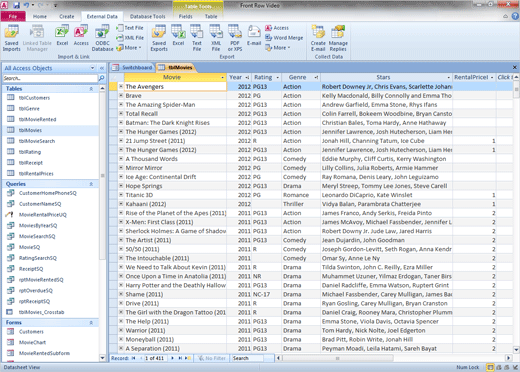Open the Help question mark icon
Image resolution: width=520 pixels, height=372 pixels.
(x=515, y=16)
